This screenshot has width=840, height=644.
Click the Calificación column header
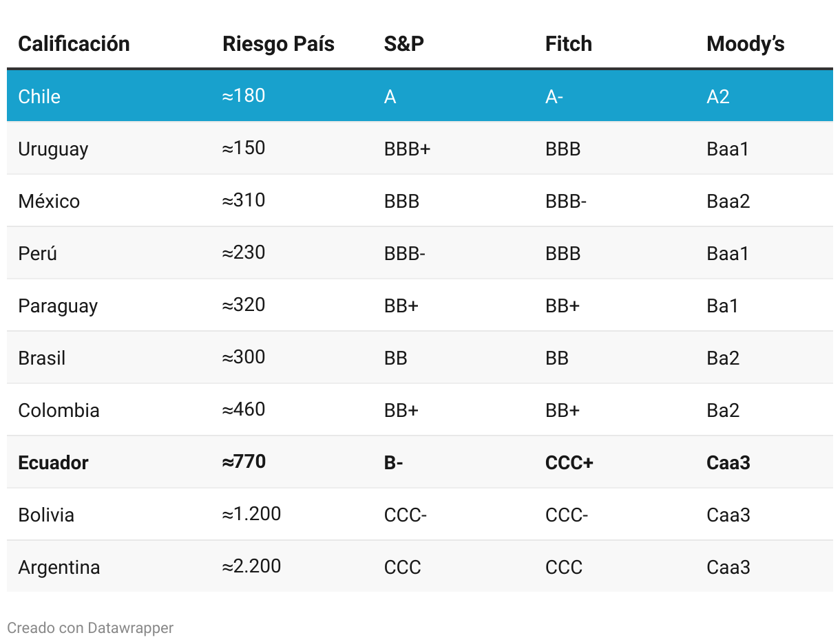point(74,44)
